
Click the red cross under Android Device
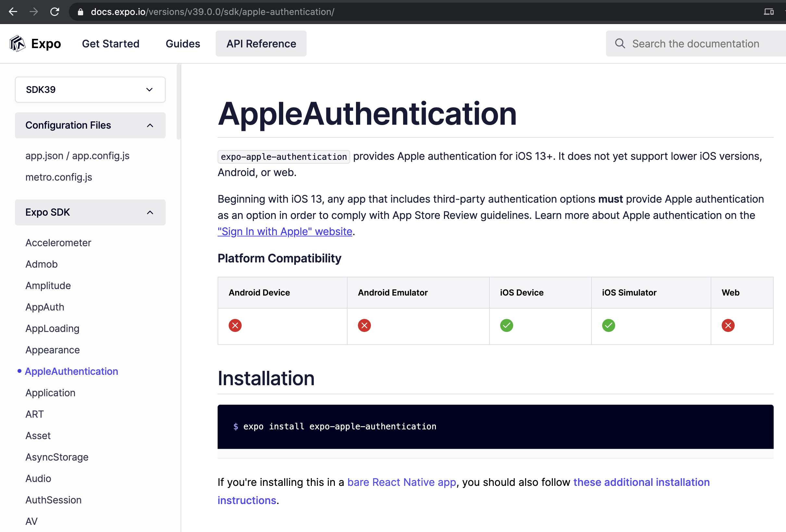point(235,325)
